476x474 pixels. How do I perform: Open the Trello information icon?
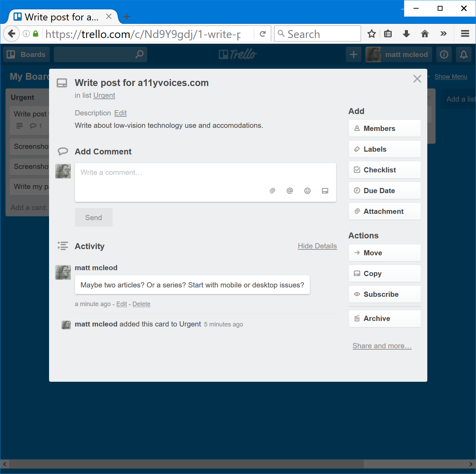point(444,54)
